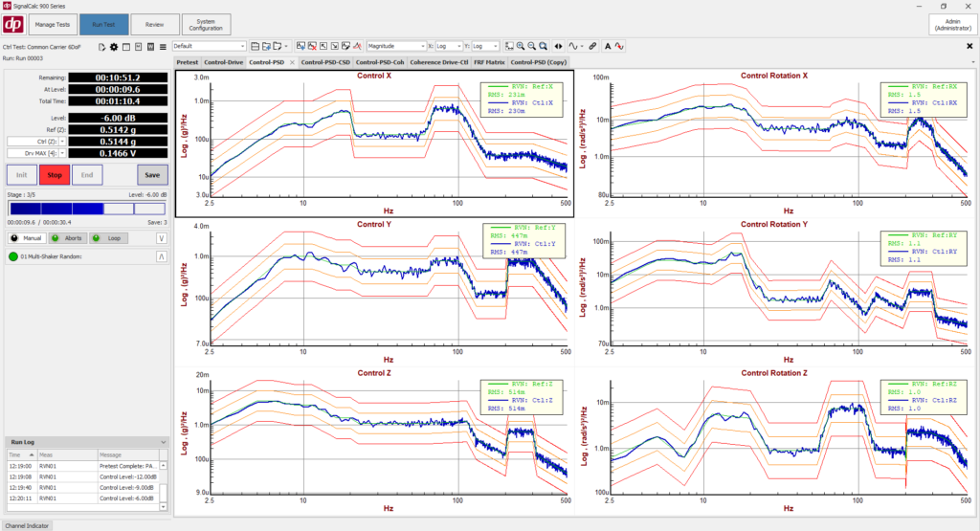Open the Magnitude display type dropdown

pyautogui.click(x=395, y=46)
